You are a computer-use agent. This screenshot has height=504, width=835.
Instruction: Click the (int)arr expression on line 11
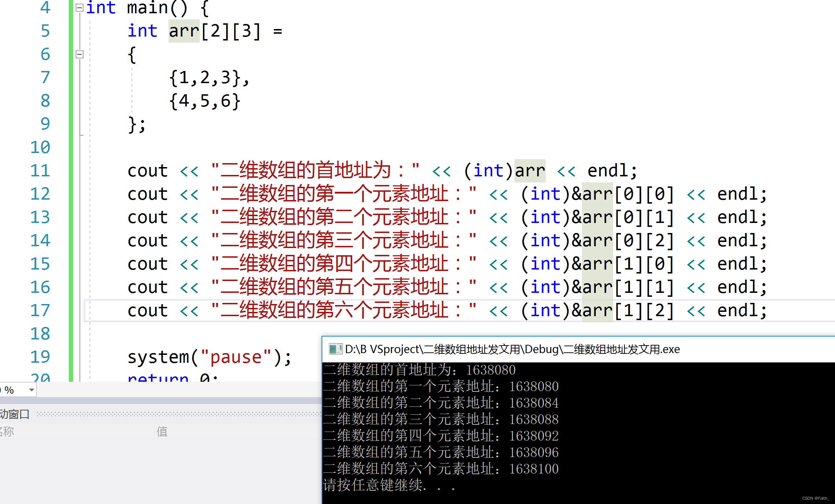(504, 171)
